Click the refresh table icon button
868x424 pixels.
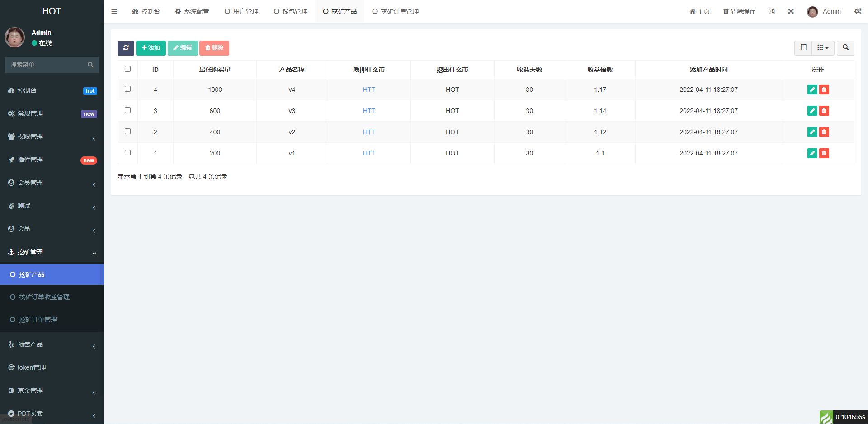[126, 48]
